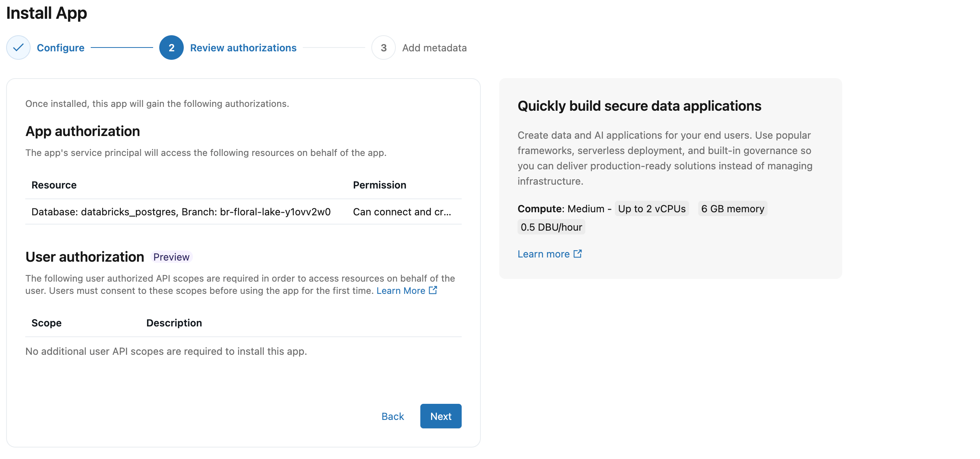Image resolution: width=980 pixels, height=459 pixels.
Task: Click the 6 GB memory compute tag
Action: tap(732, 208)
